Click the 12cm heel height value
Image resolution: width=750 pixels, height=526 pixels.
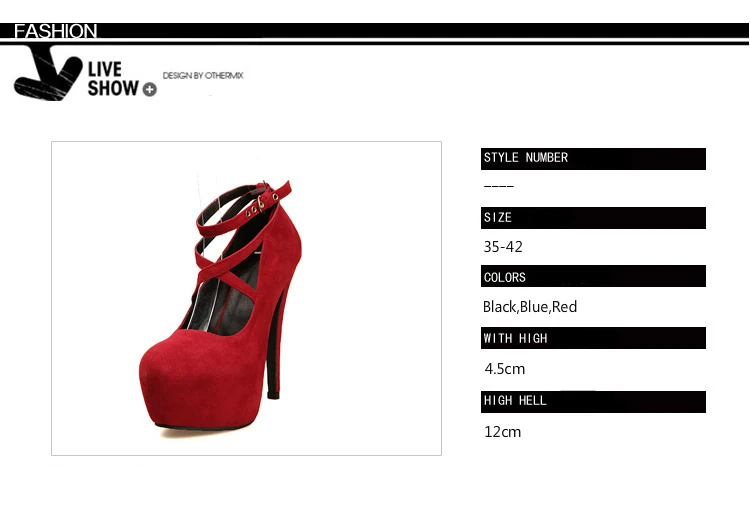tap(502, 432)
